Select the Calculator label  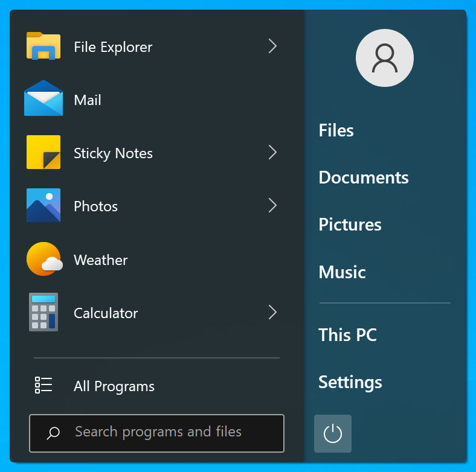tap(106, 313)
